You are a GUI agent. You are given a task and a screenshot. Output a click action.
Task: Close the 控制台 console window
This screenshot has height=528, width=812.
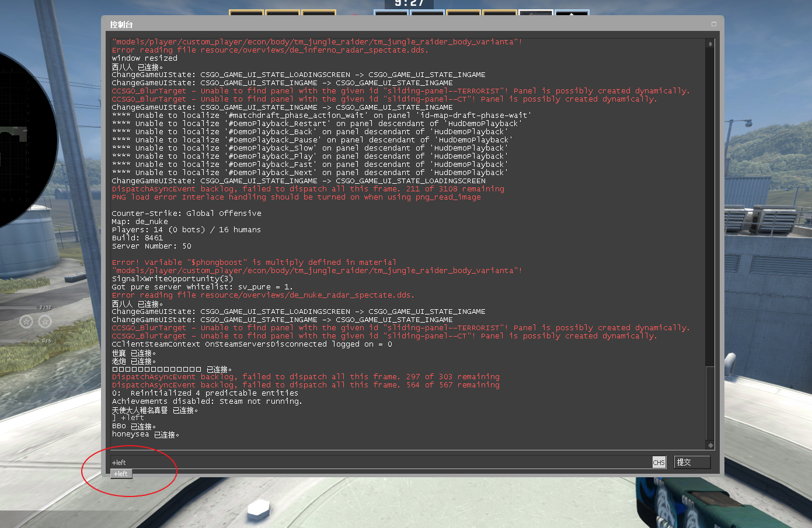click(713, 24)
